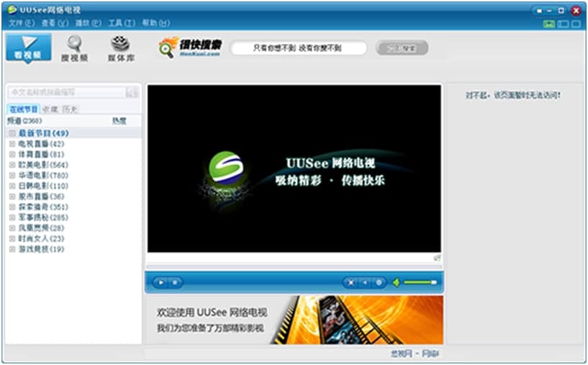Click the UUSee logo in title bar
The width and height of the screenshot is (588, 365).
coord(12,9)
